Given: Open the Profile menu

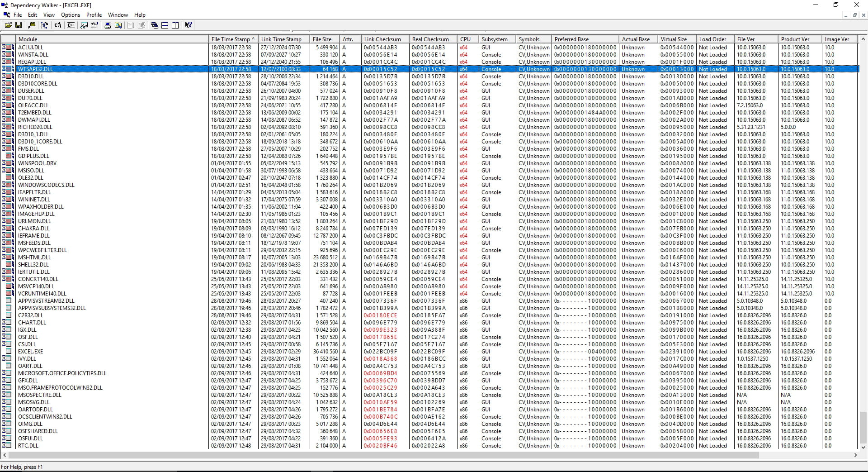Looking at the screenshot, I should [x=94, y=15].
